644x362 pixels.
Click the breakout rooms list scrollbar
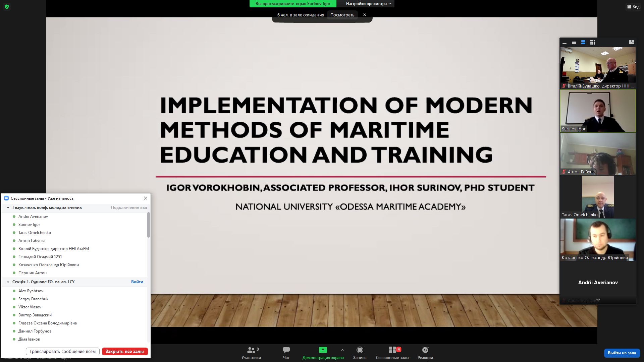coord(148,225)
